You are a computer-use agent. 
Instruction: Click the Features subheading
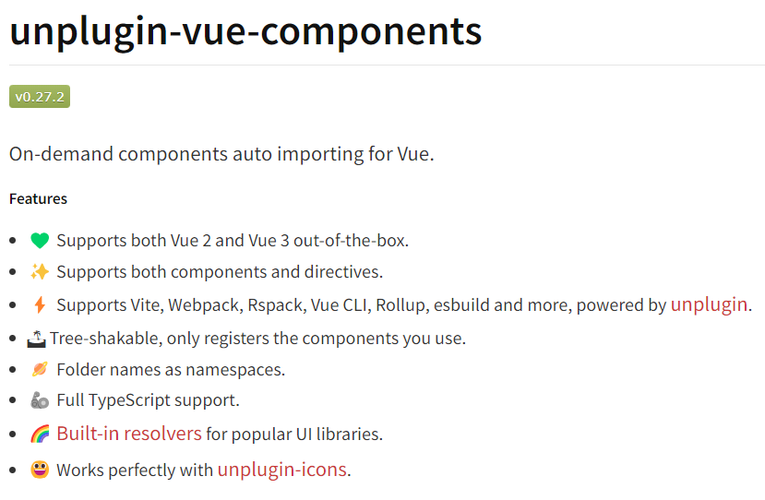click(x=38, y=199)
